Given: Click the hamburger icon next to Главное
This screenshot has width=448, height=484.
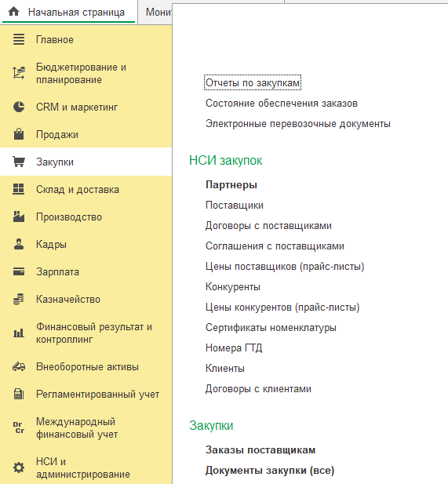Looking at the screenshot, I should tap(19, 39).
